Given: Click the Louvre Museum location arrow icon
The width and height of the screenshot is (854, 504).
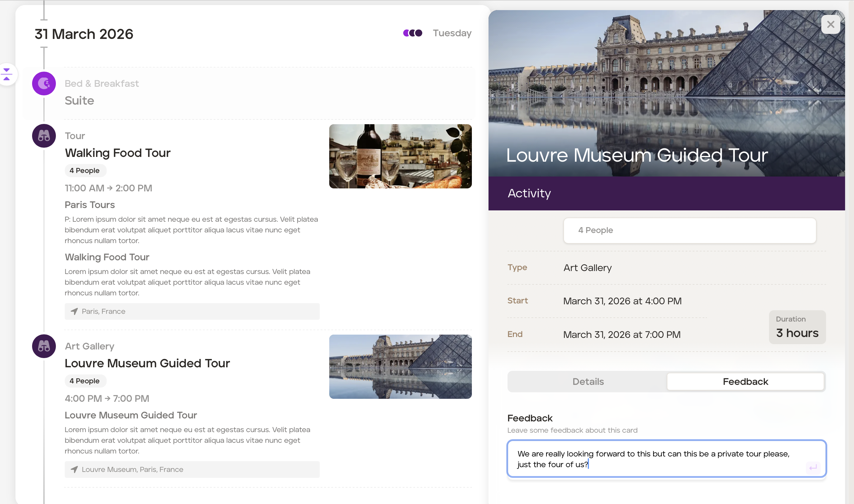Looking at the screenshot, I should (74, 469).
